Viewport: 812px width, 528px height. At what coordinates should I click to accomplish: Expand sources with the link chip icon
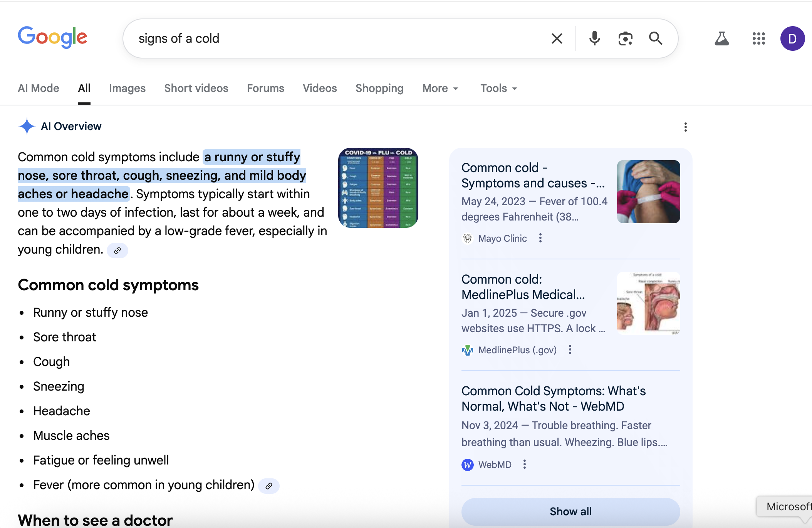click(x=117, y=251)
